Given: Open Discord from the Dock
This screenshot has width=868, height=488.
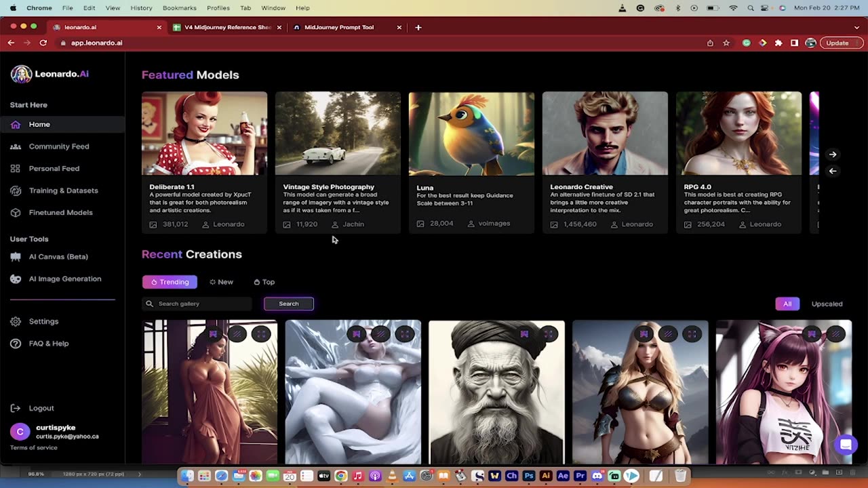Looking at the screenshot, I should click(x=597, y=476).
